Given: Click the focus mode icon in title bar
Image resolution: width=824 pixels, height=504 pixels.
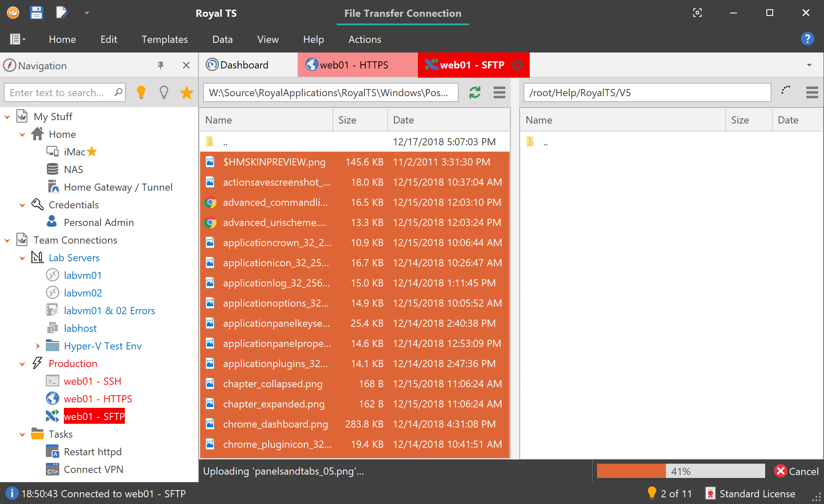Looking at the screenshot, I should coord(697,13).
